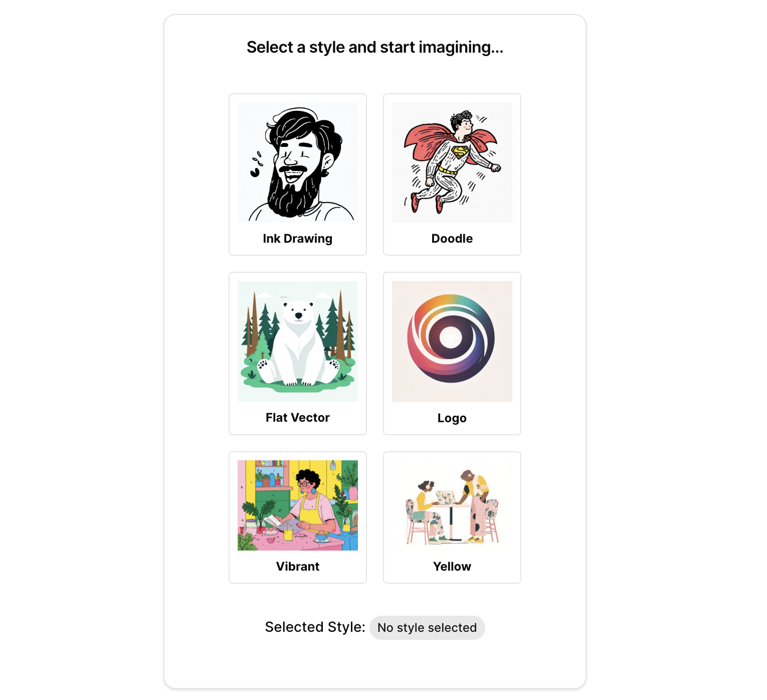
Task: Choose the Doodle superhero illustration
Action: (452, 162)
